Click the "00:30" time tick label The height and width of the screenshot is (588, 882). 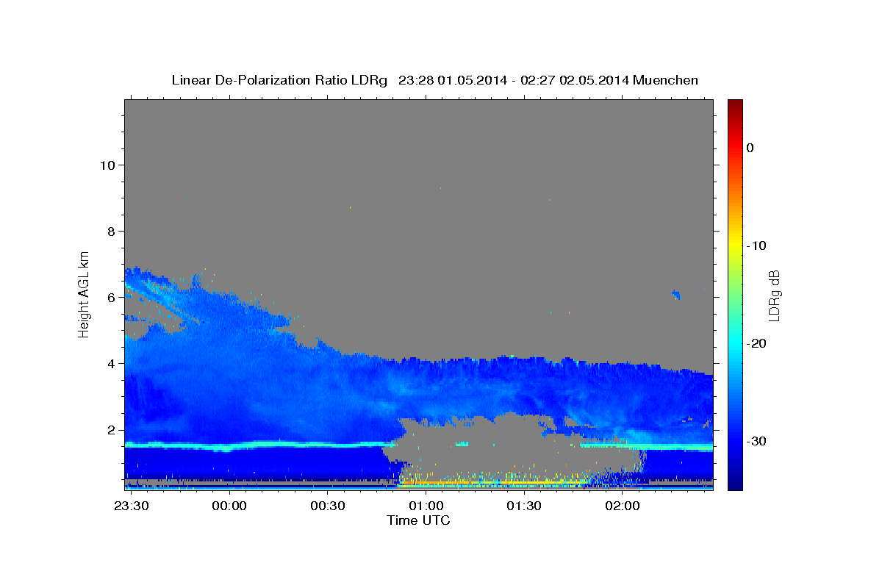328,506
